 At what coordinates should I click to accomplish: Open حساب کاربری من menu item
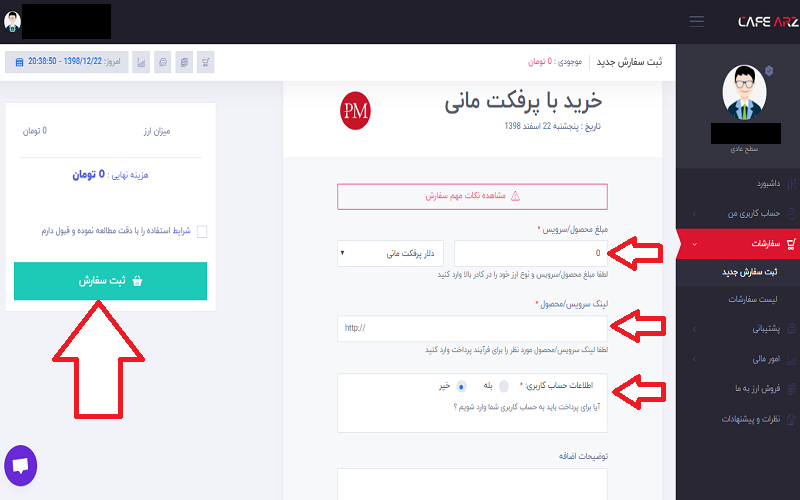[x=754, y=213]
